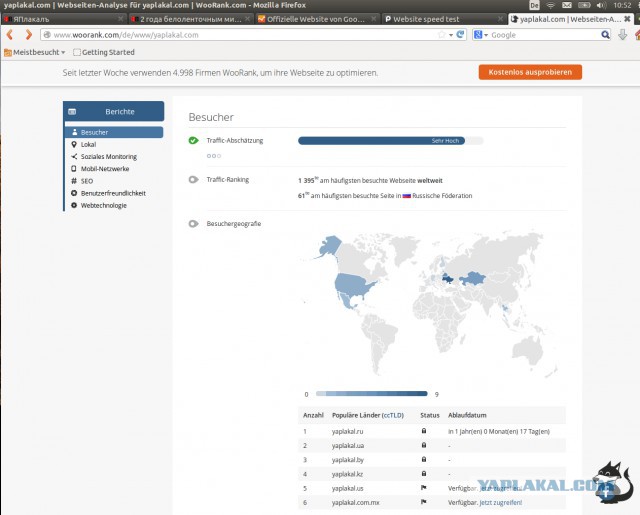Viewport: 640px width, 515px height.
Task: Switch to the 2 года белоленточным tab
Action: [x=190, y=19]
